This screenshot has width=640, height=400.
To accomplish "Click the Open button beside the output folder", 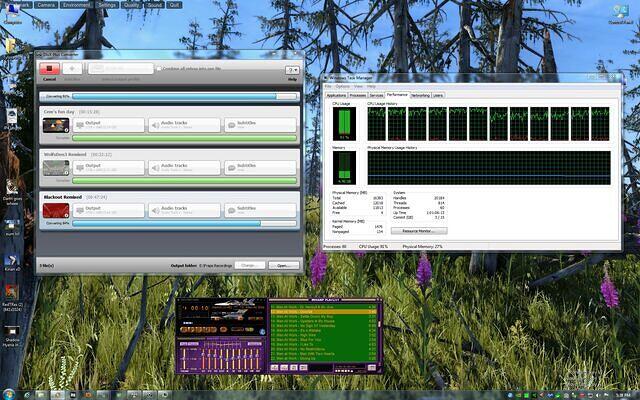I will pos(284,265).
